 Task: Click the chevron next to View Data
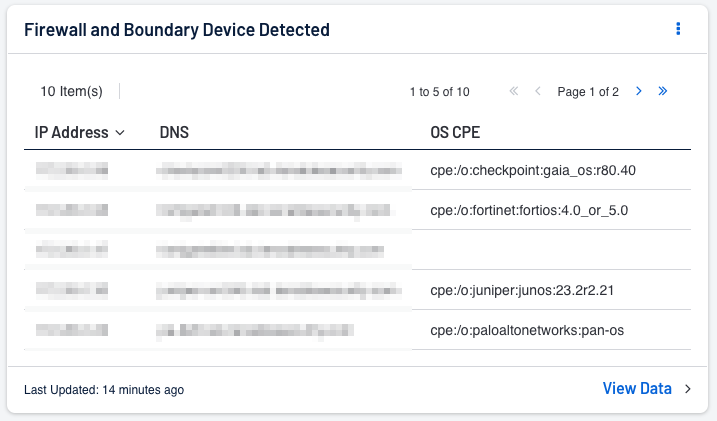pos(687,389)
